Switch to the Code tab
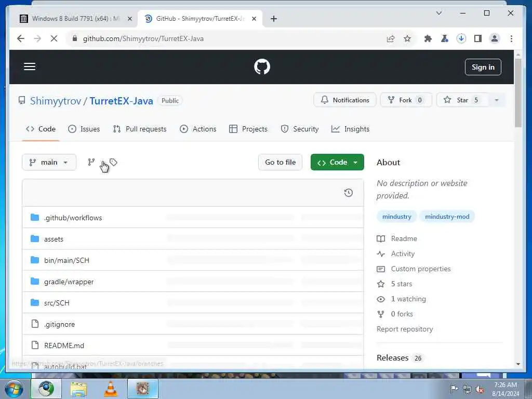This screenshot has width=532, height=399. point(41,129)
